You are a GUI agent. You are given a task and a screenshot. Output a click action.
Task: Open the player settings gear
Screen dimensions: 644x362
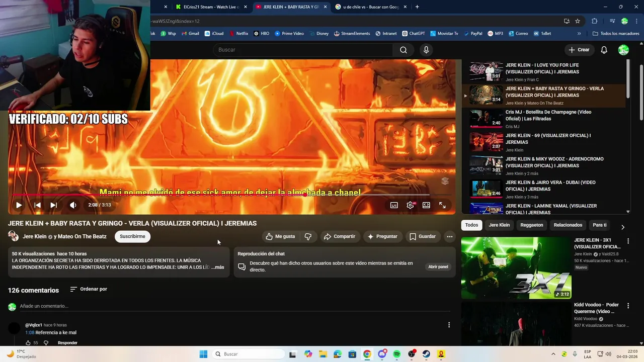click(x=410, y=205)
